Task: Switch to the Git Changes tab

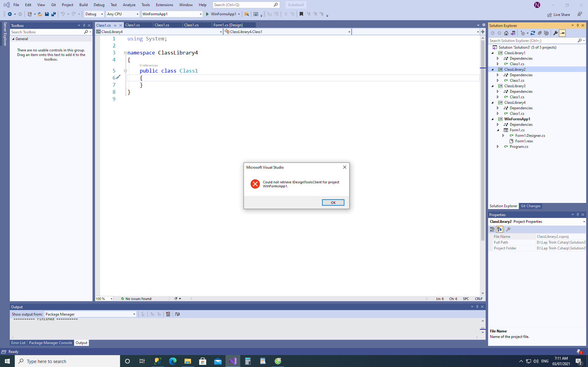Action: [530, 206]
